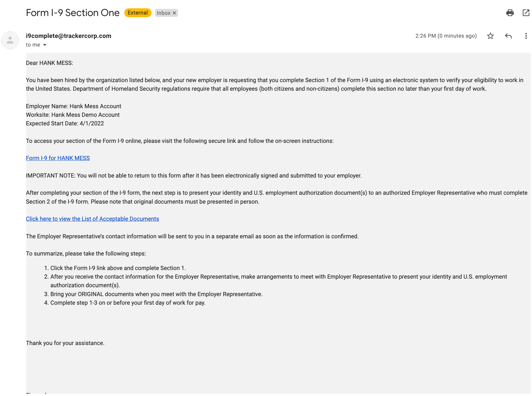
Task: Select sender address i9complete@trackercorp.com
Action: [69, 36]
